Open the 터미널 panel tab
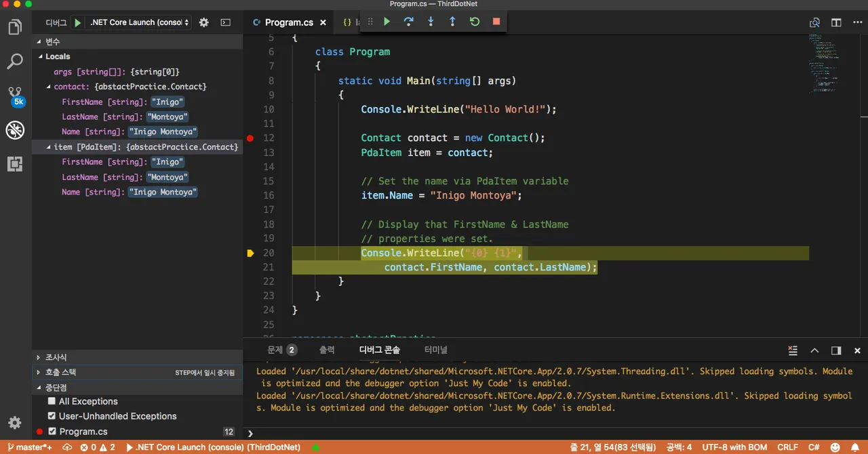 coord(436,350)
